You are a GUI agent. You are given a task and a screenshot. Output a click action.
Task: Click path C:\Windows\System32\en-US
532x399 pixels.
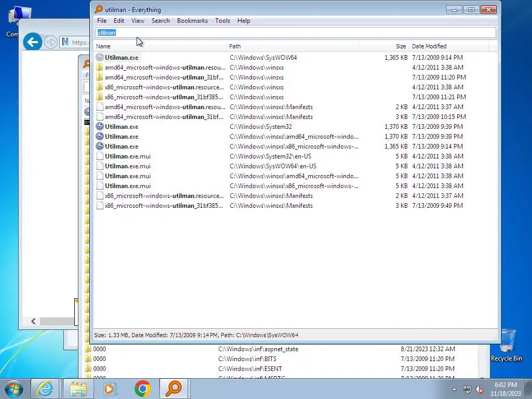pyautogui.click(x=270, y=156)
